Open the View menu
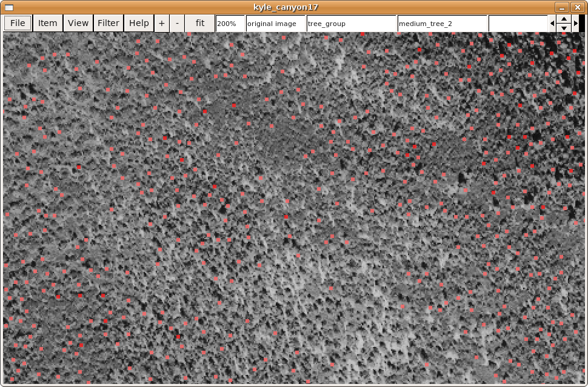Screen dimensions: 588x387 [78, 23]
